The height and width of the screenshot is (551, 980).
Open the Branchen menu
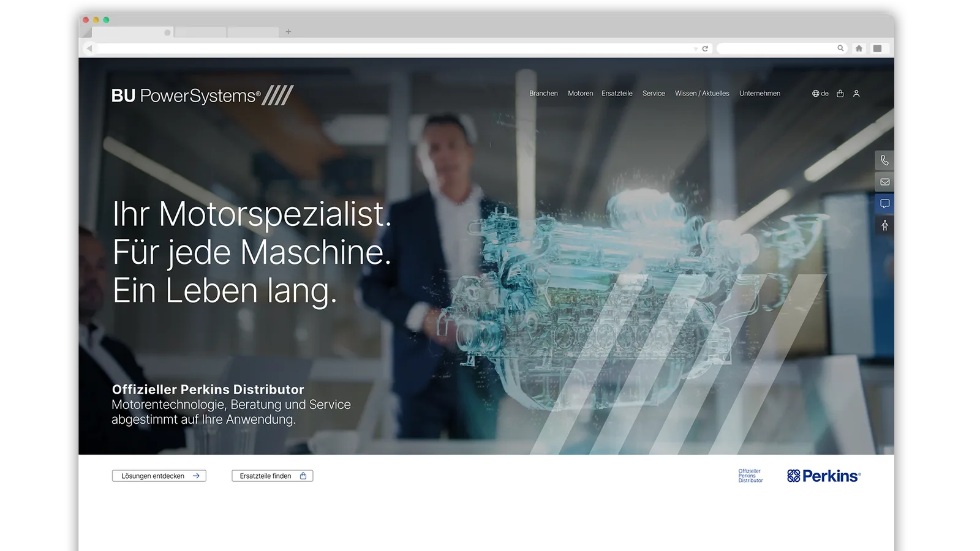point(543,94)
